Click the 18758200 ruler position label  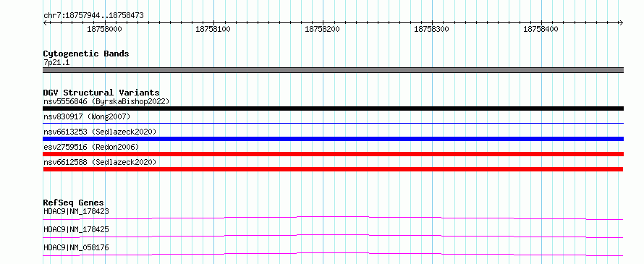tap(322, 29)
